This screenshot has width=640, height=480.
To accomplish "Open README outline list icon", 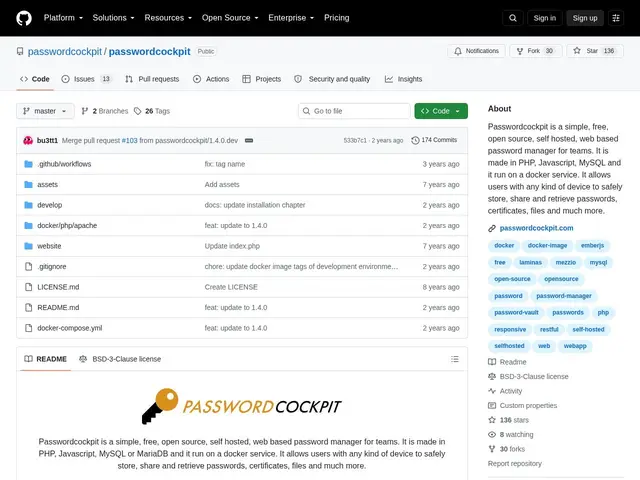I will 455,359.
